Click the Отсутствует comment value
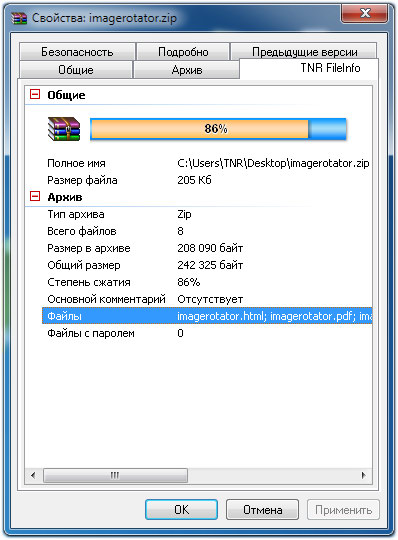398x540 pixels. (x=210, y=299)
